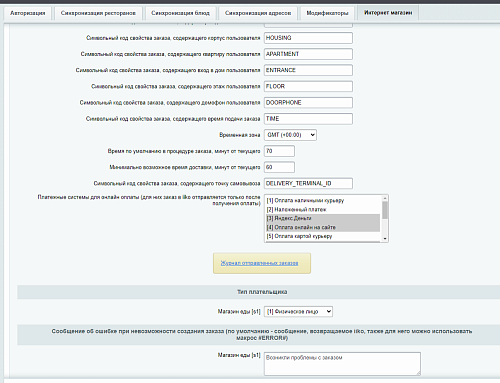Switch to Синхронизация адресов tab
The height and width of the screenshot is (383, 500).
point(258,13)
